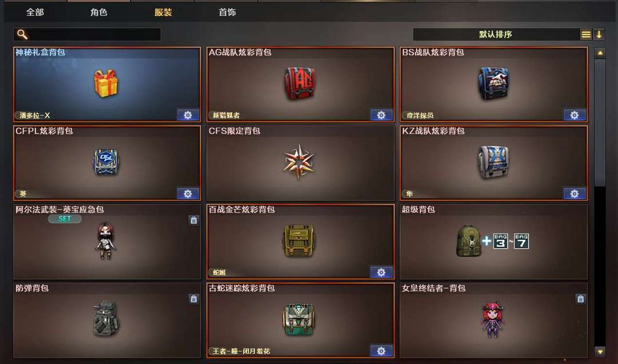
Task: Open gear settings on CFPL炫彩背包 card
Action: pos(188,193)
